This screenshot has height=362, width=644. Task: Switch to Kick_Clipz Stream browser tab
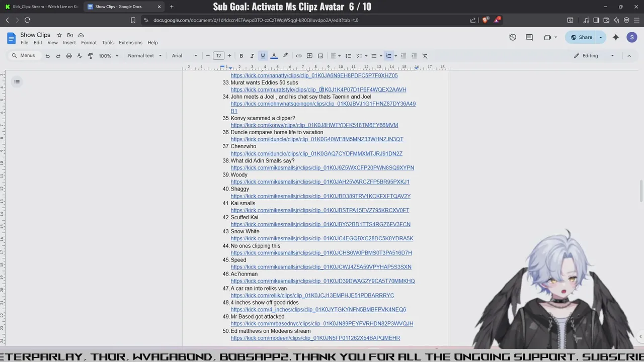click(41, 7)
